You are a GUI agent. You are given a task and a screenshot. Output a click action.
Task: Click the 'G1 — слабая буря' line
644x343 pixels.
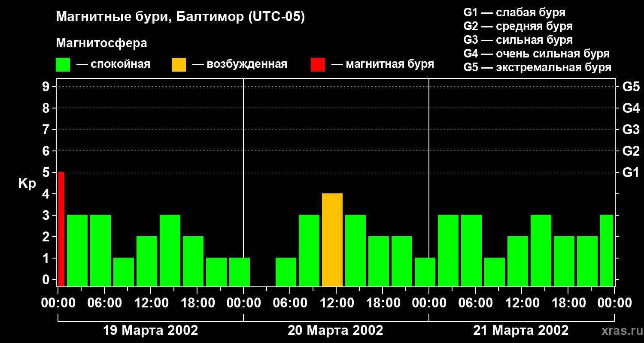(x=514, y=12)
